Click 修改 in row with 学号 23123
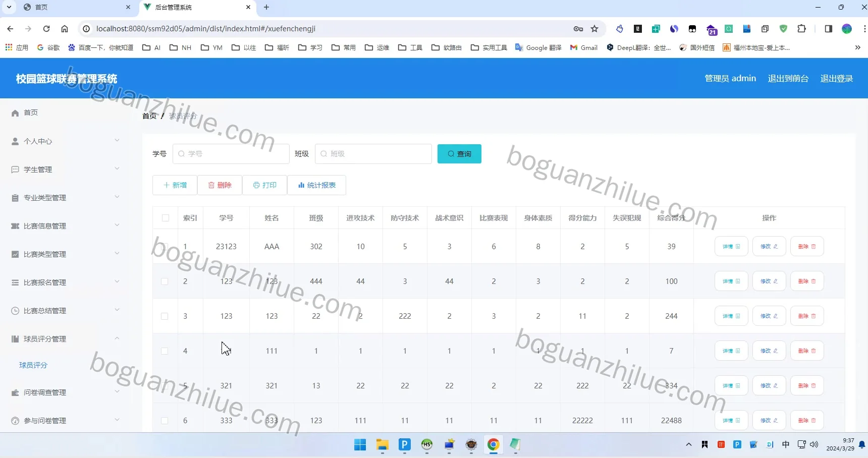 769,247
